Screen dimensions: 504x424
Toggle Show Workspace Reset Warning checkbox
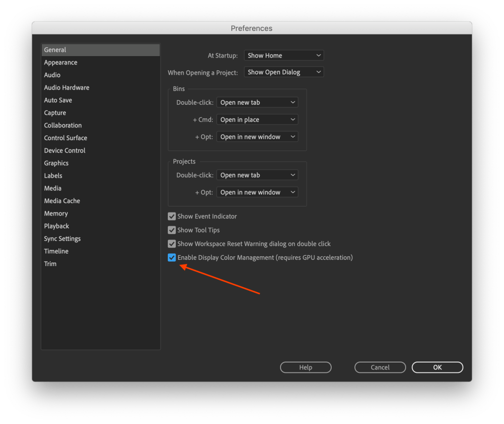(x=172, y=244)
